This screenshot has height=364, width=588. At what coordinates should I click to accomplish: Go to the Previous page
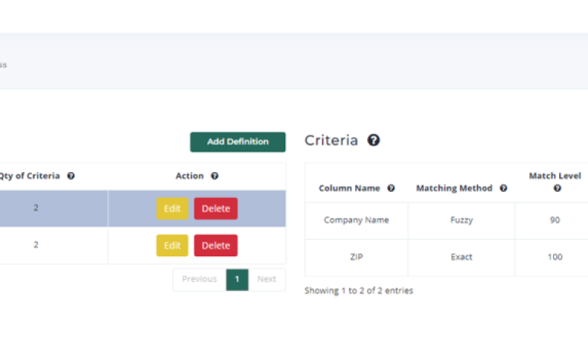pos(199,279)
